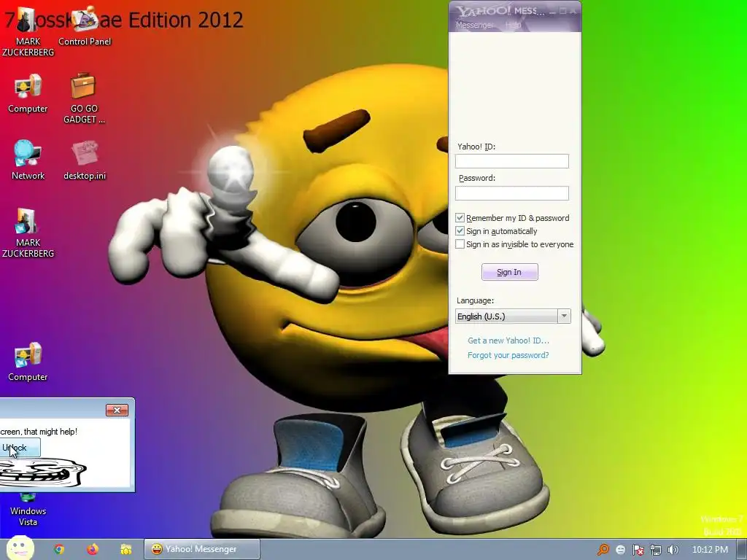The image size is (747, 560).
Task: Open the Messenger menu
Action: (474, 25)
